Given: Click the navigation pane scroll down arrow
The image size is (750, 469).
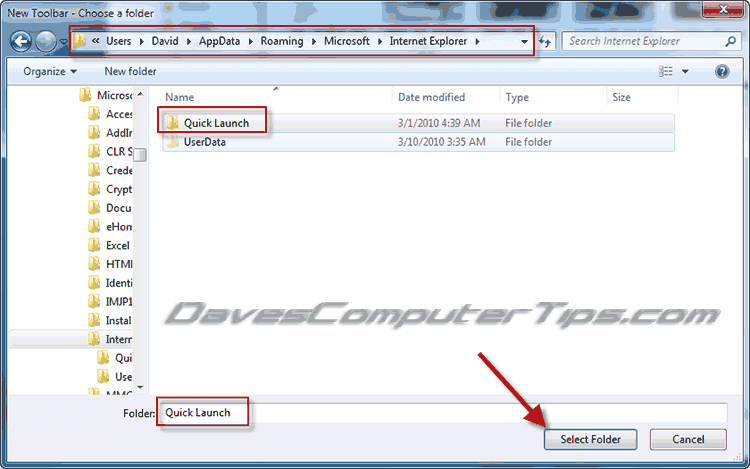Looking at the screenshot, I should coord(140,387).
